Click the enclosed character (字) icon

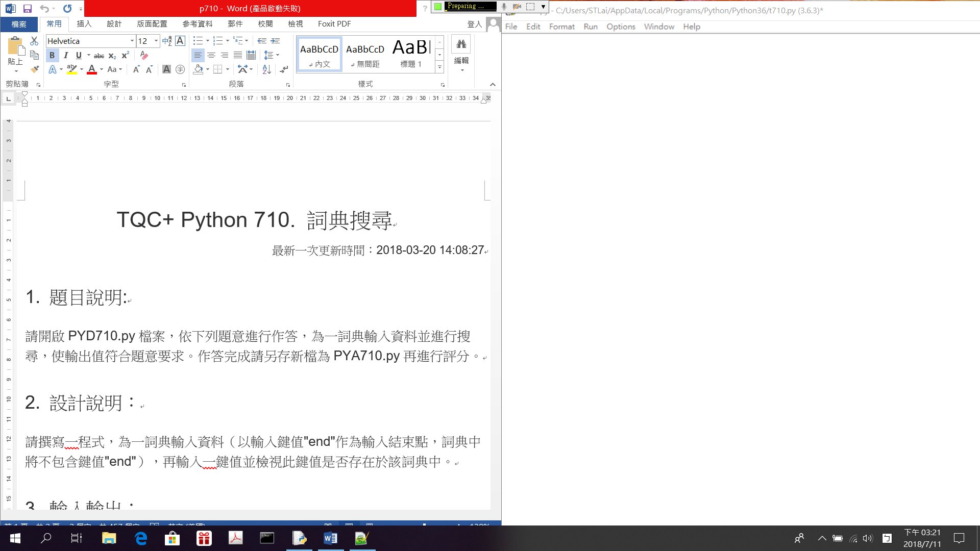[180, 69]
